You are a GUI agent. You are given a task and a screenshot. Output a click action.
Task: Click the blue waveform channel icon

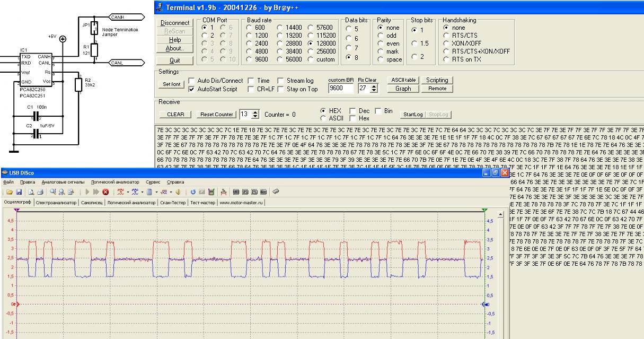[135, 192]
